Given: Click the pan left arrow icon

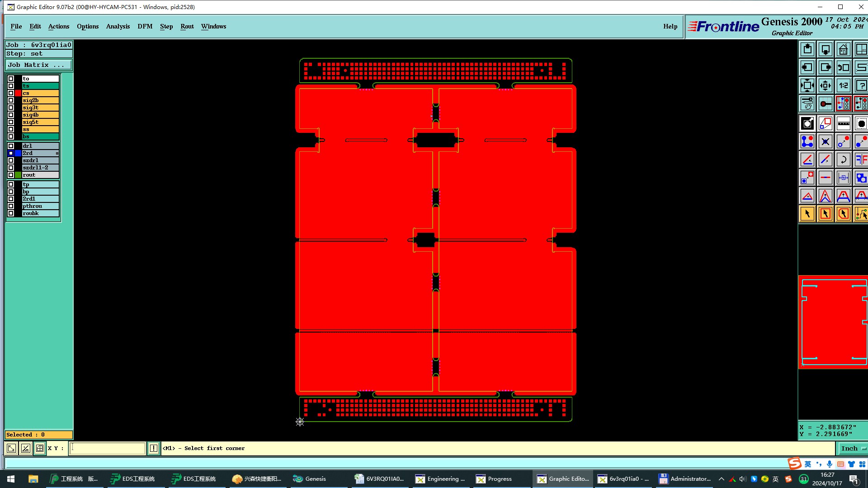Looking at the screenshot, I should point(807,67).
